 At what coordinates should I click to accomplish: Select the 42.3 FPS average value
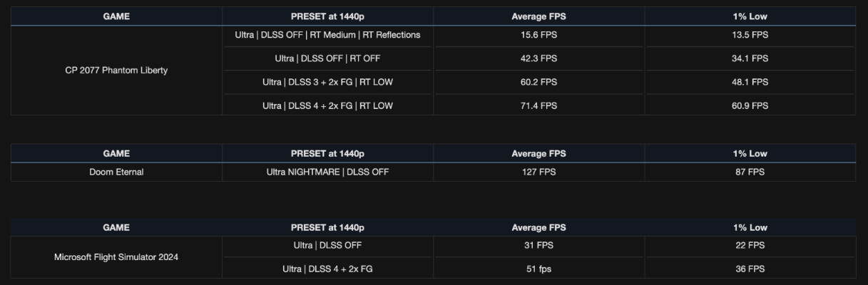(x=538, y=58)
